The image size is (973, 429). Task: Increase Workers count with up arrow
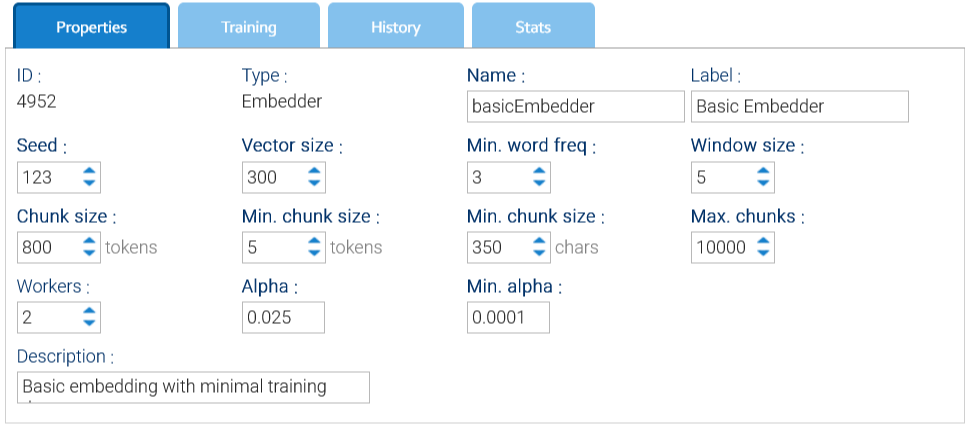(x=90, y=311)
